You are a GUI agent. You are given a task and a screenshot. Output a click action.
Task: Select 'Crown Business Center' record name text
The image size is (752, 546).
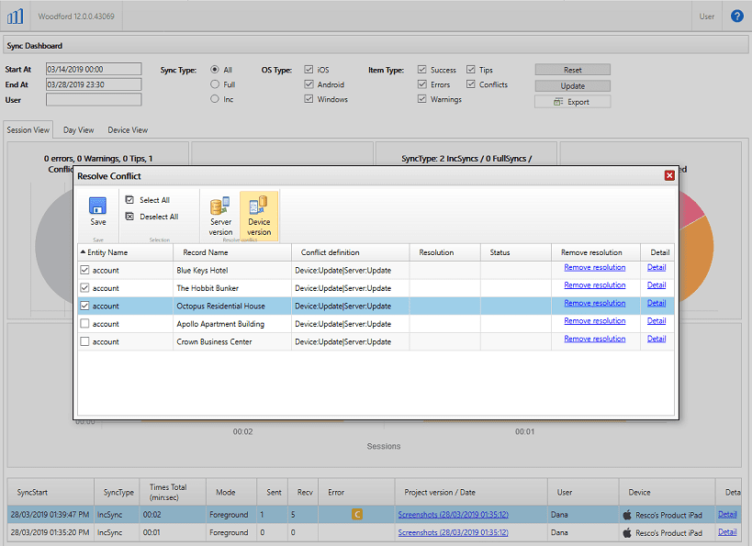[214, 342]
